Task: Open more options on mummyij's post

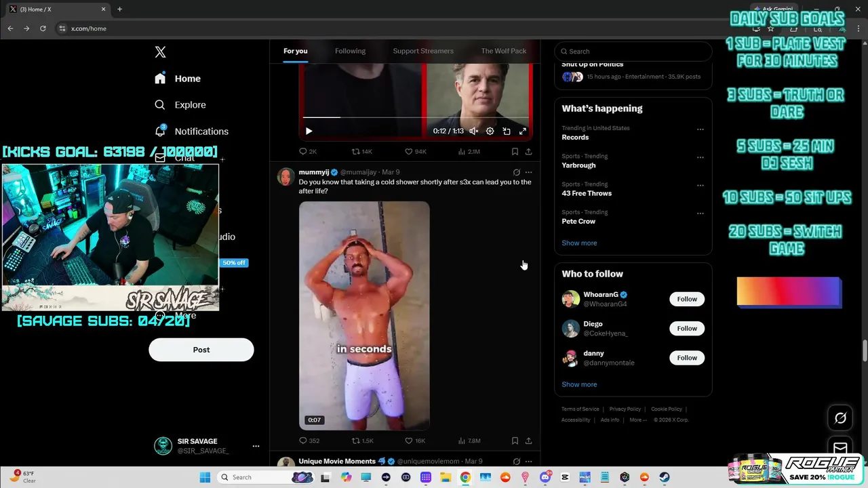Action: click(529, 172)
